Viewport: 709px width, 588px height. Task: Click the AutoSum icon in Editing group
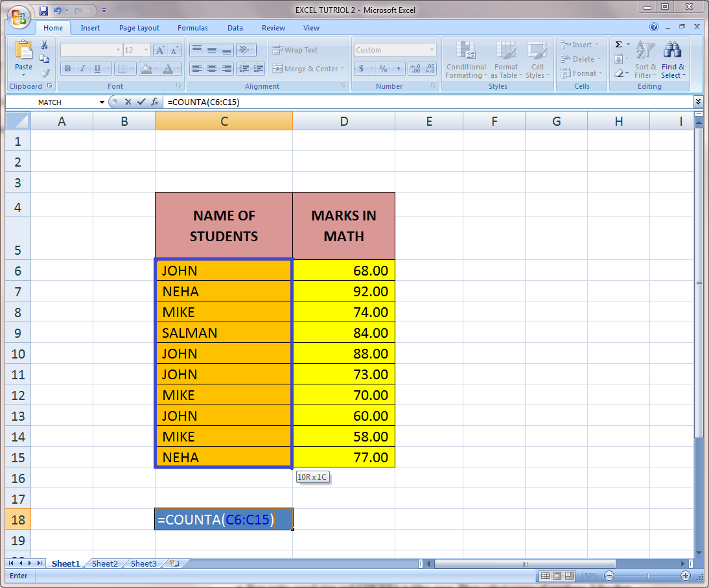619,44
